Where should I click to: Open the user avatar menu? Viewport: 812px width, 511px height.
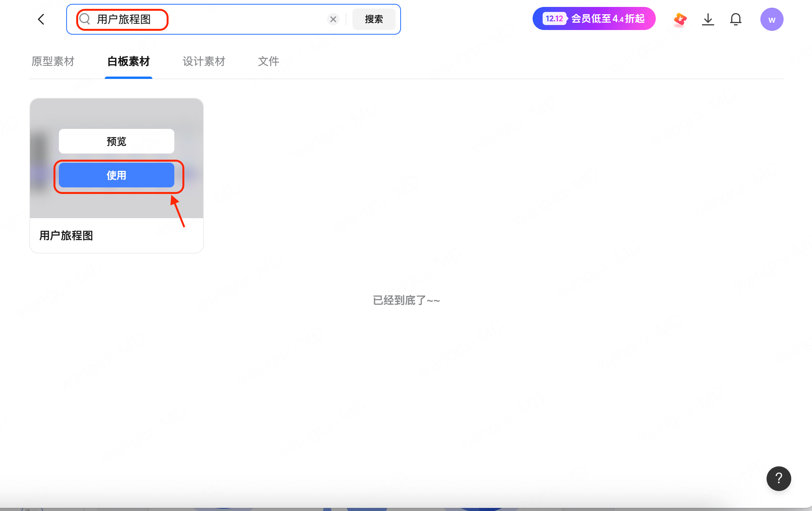click(771, 19)
